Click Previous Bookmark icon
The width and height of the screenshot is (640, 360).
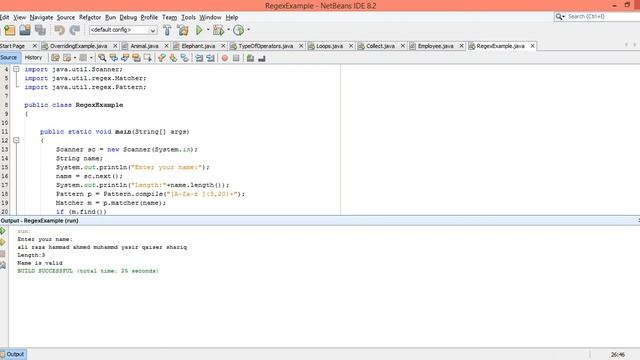tap(162, 58)
